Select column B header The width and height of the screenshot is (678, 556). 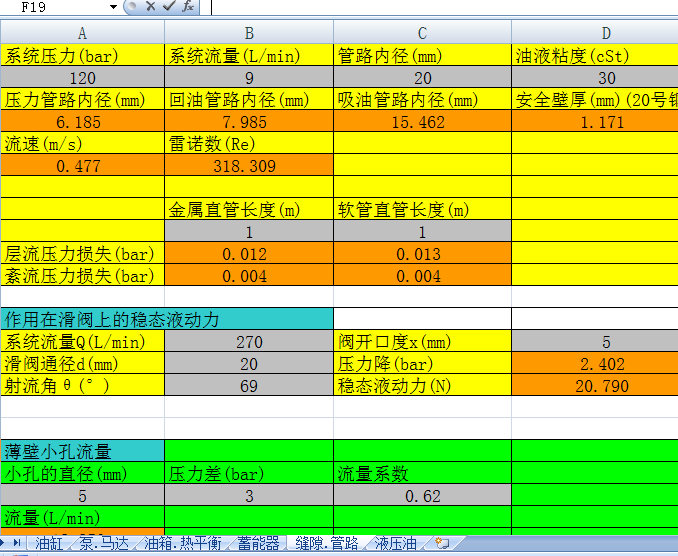coord(249,33)
